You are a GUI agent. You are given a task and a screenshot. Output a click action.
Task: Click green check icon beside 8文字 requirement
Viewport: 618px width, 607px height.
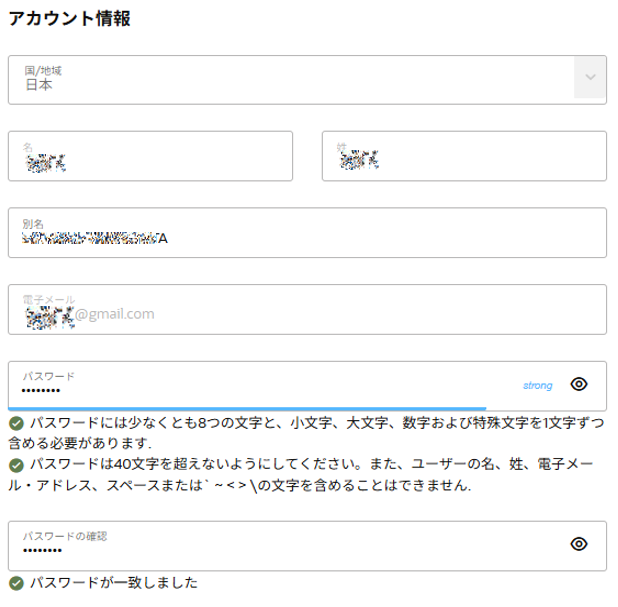16,424
